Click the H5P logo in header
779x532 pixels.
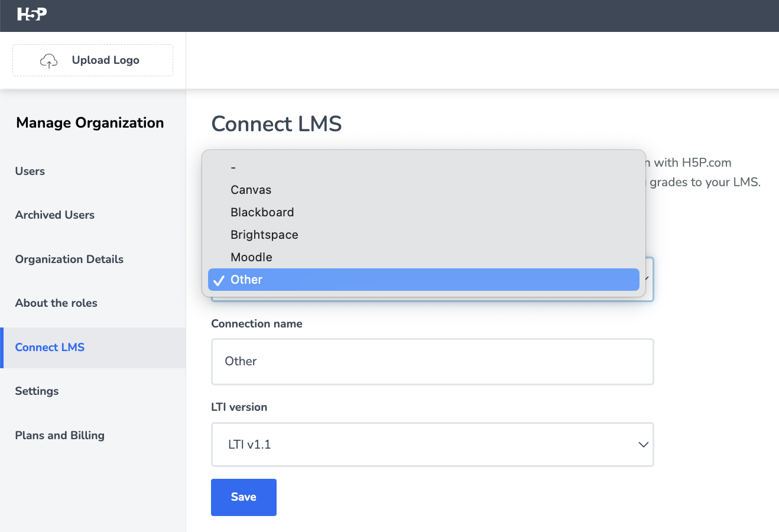tap(32, 14)
